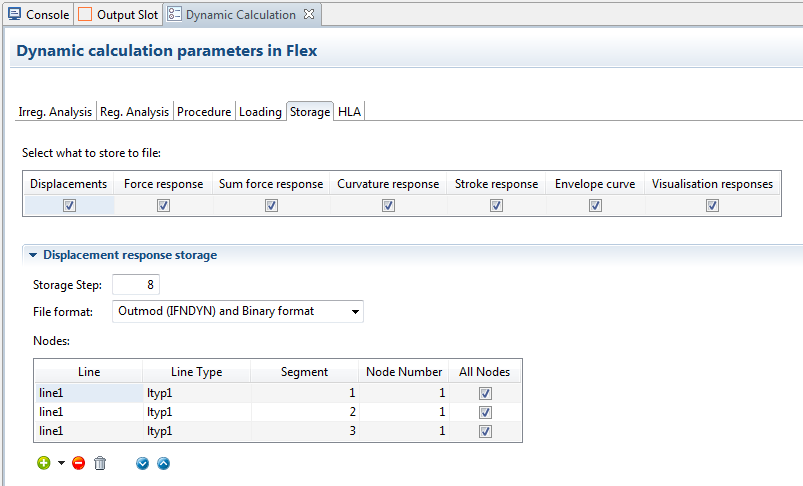803x486 pixels.
Task: Click the green add node icon
Action: click(43, 463)
